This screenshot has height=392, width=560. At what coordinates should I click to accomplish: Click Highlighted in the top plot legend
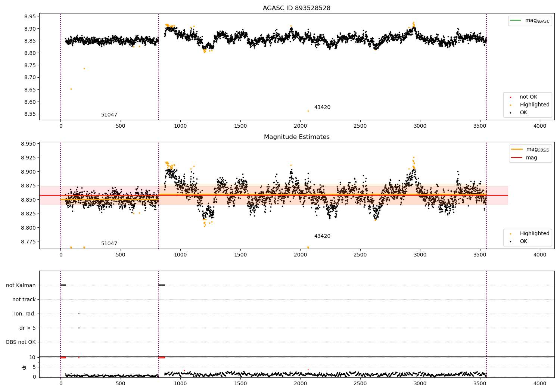pyautogui.click(x=534, y=105)
